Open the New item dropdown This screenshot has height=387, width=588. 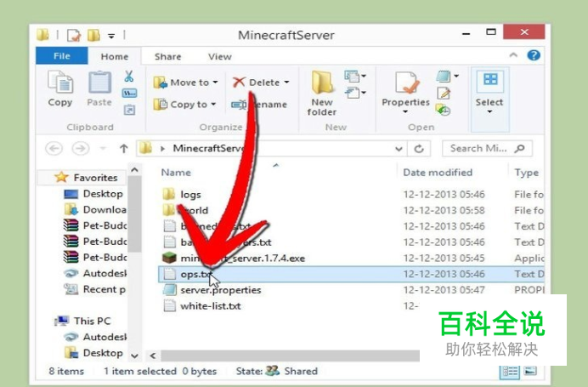[x=355, y=77]
